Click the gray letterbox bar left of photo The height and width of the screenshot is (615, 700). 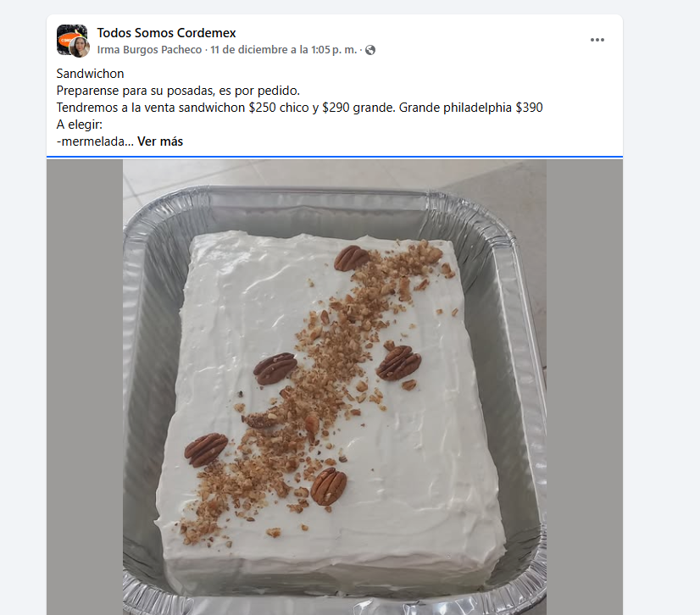pyautogui.click(x=85, y=387)
